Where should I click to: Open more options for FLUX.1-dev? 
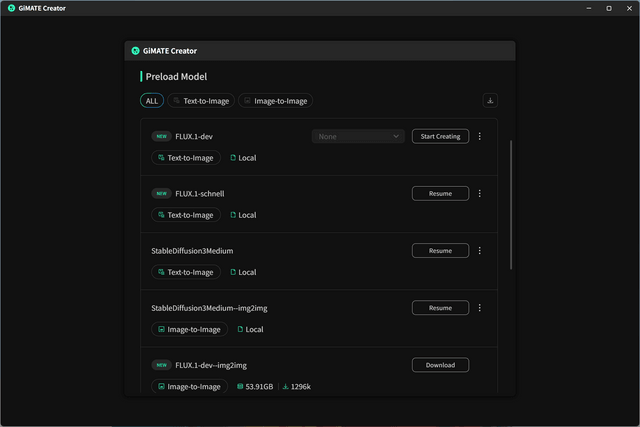pos(480,136)
